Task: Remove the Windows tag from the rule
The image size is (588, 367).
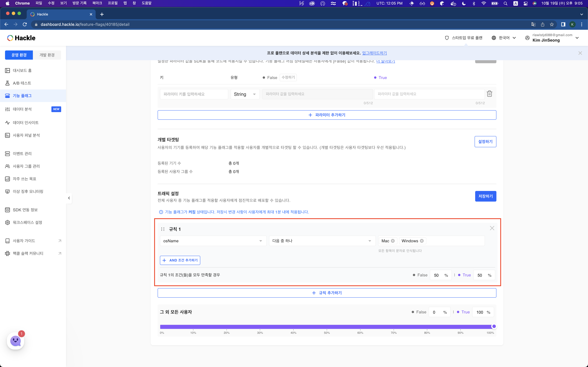Action: [422, 241]
